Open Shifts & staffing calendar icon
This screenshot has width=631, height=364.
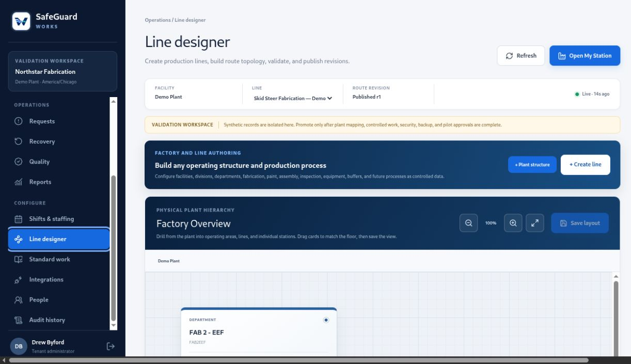point(19,219)
